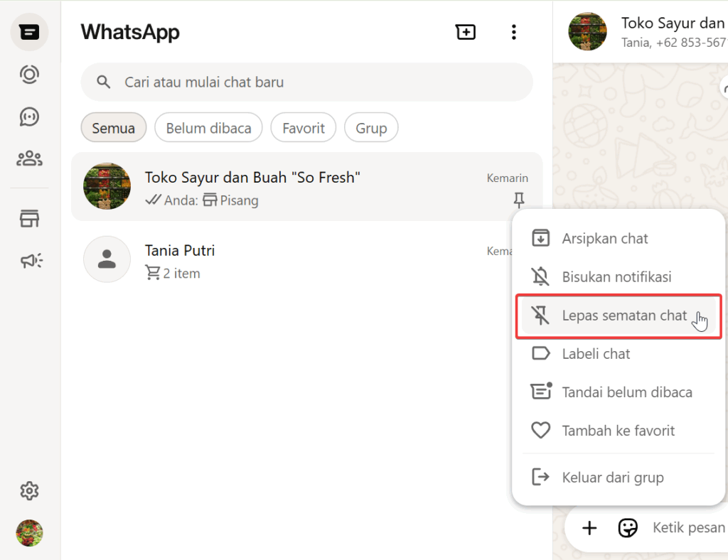Open the business tools storefront icon
Screen dimensions: 728x560
point(29,220)
